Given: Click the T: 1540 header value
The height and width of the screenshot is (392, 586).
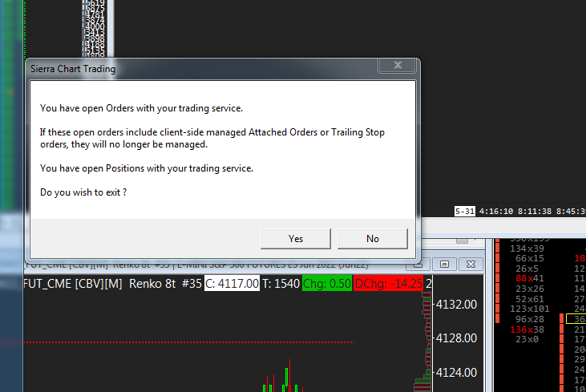Looking at the screenshot, I should 281,284.
